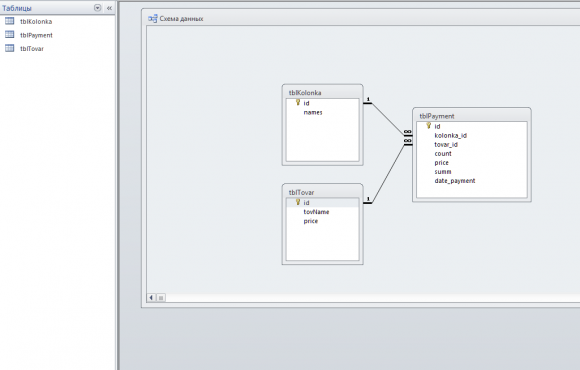Select the tovar_id field in tblPayment
This screenshot has height=370, width=580.
tap(446, 145)
